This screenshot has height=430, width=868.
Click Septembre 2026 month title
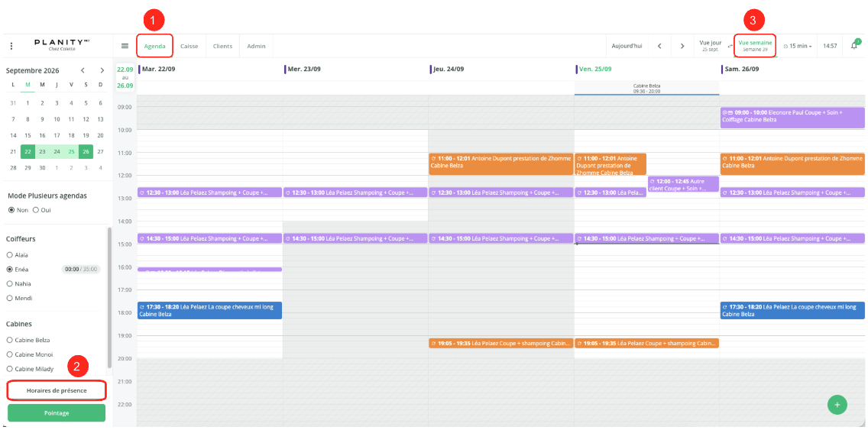(x=32, y=70)
